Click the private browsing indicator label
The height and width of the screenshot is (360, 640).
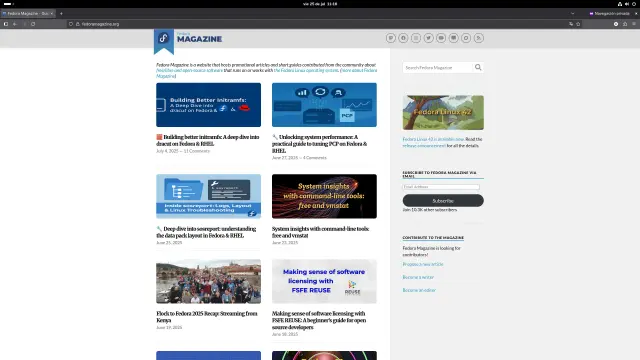[609, 13]
